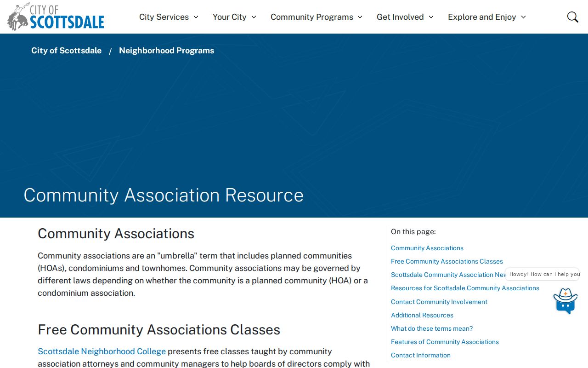Expand the City Services chevron
The image size is (588, 368).
point(196,17)
